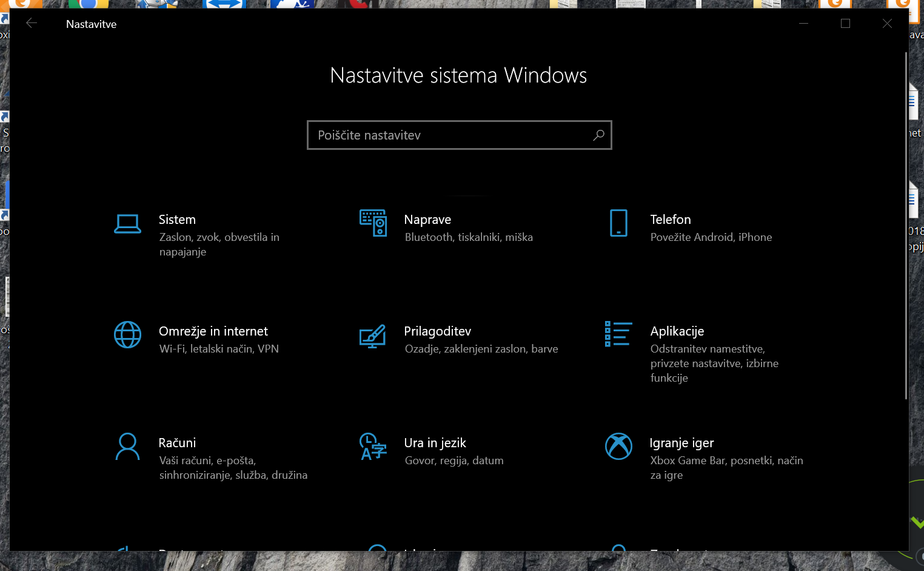The width and height of the screenshot is (924, 571).
Task: Click the settings window vertical scrollbar
Action: [x=906, y=225]
